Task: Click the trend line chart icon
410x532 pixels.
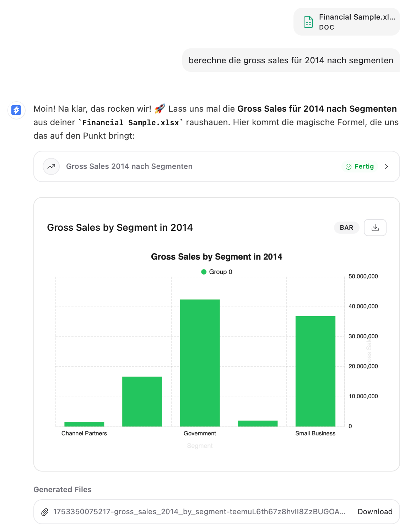Action: click(x=52, y=166)
